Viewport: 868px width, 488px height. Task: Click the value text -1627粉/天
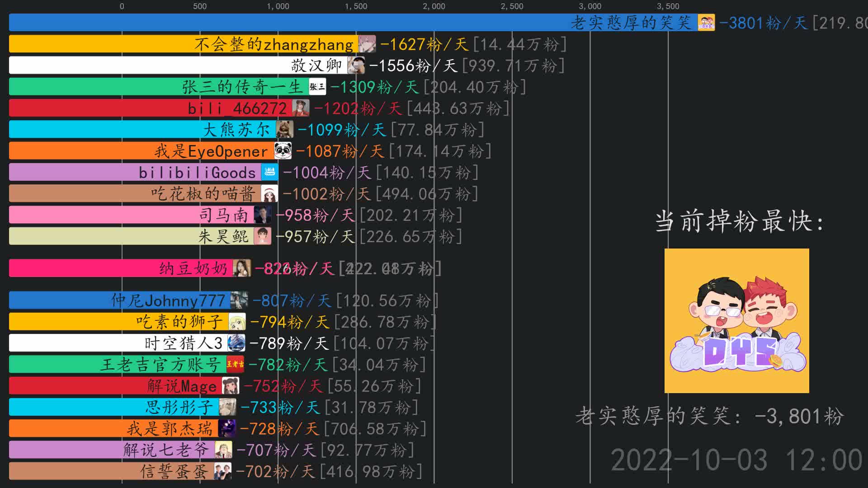click(x=425, y=44)
